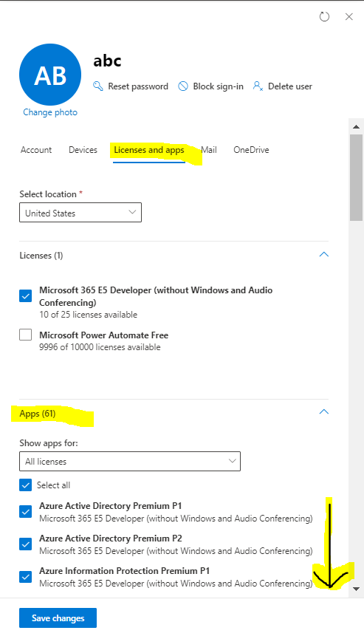Click the Save changes button
The height and width of the screenshot is (636, 364).
[x=58, y=618]
